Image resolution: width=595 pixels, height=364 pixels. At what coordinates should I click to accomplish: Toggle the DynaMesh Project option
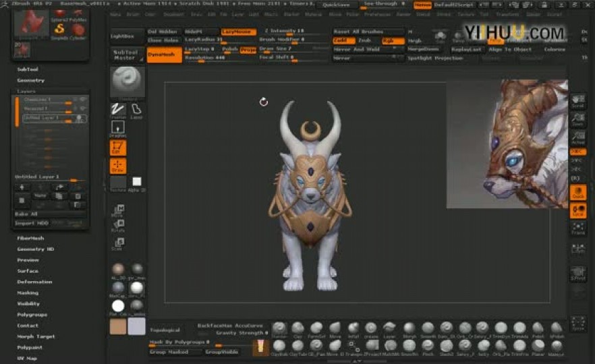click(x=248, y=50)
